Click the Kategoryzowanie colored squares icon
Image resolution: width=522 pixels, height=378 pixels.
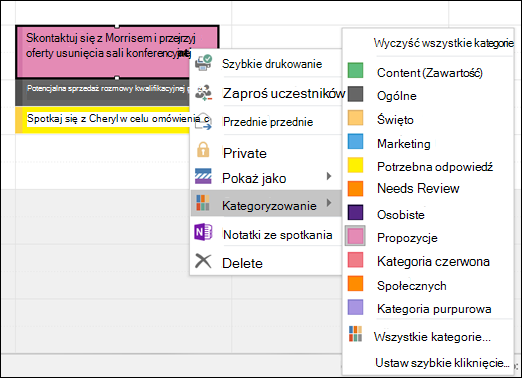203,203
